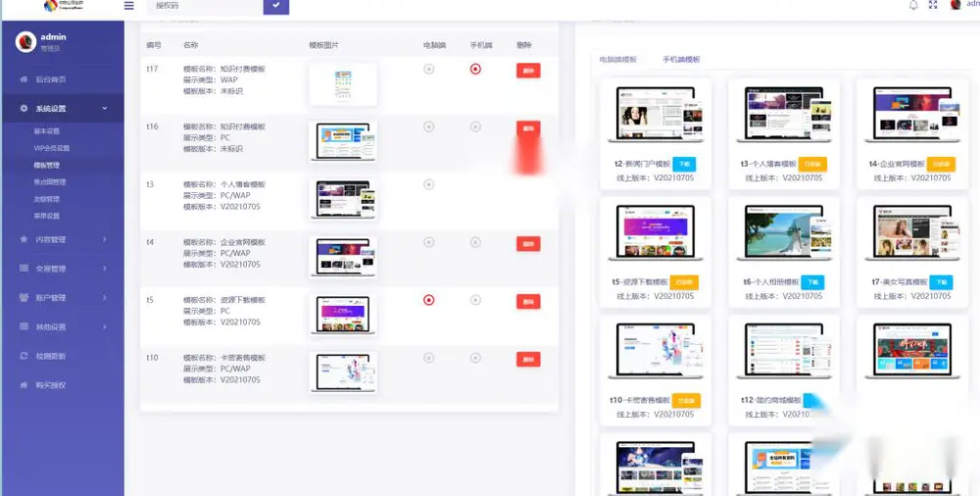Toggle the hamburger menu icon in header
Viewport: 980px width, 496px height.
click(x=128, y=6)
